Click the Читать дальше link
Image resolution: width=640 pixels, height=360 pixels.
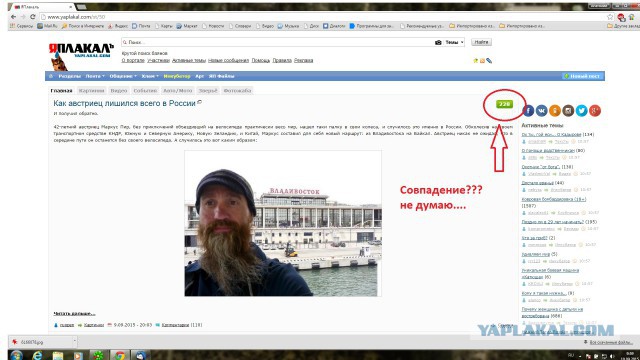(x=74, y=313)
